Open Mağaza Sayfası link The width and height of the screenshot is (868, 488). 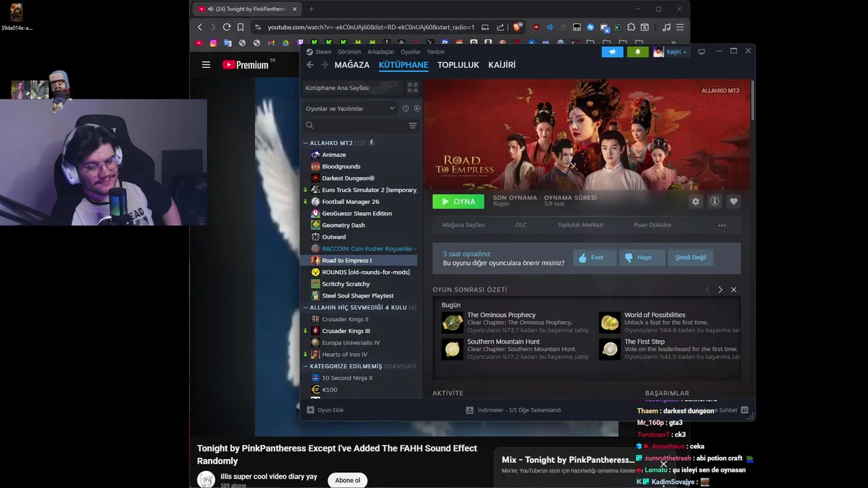[463, 225]
